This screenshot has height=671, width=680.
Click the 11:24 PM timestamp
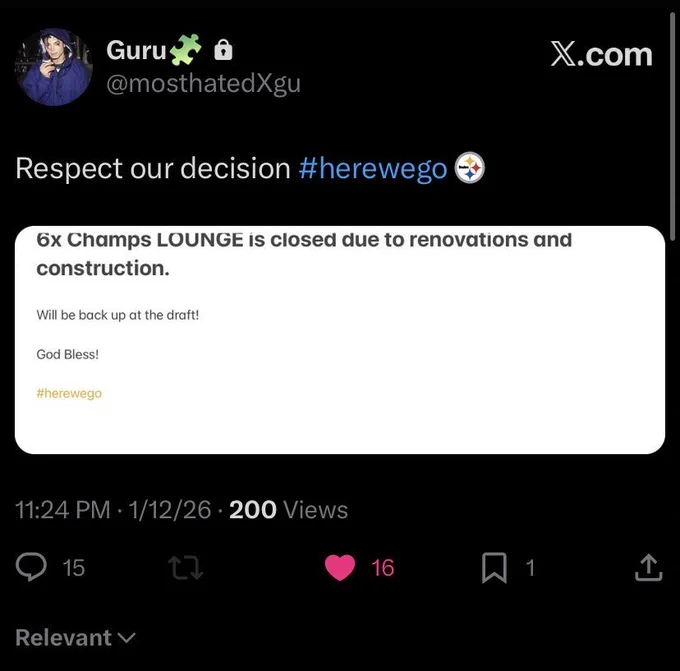(x=62, y=510)
